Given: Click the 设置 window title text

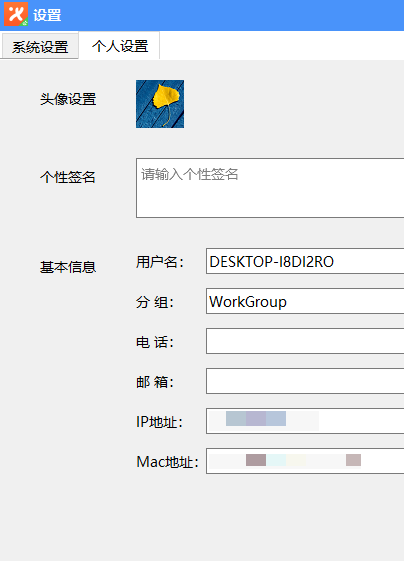Looking at the screenshot, I should [x=47, y=15].
